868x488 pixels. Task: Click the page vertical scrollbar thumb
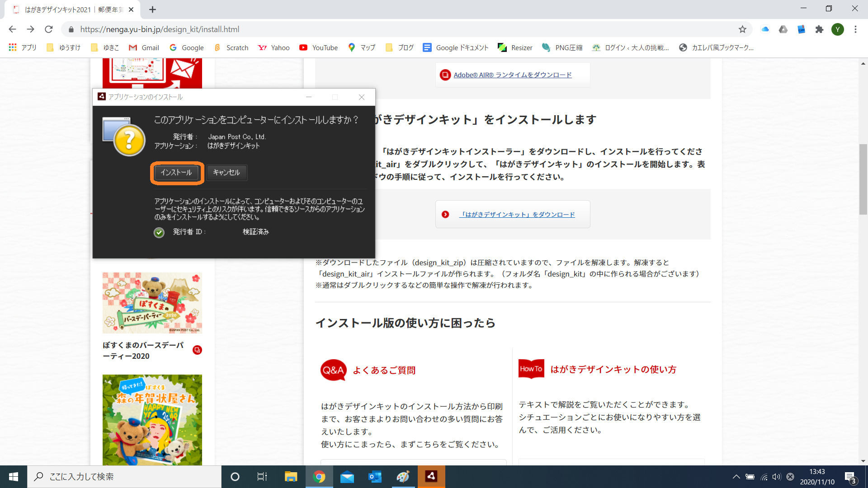click(863, 179)
